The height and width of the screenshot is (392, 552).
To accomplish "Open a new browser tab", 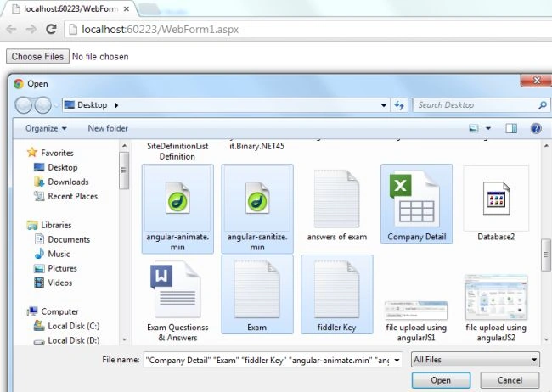I will pos(149,9).
